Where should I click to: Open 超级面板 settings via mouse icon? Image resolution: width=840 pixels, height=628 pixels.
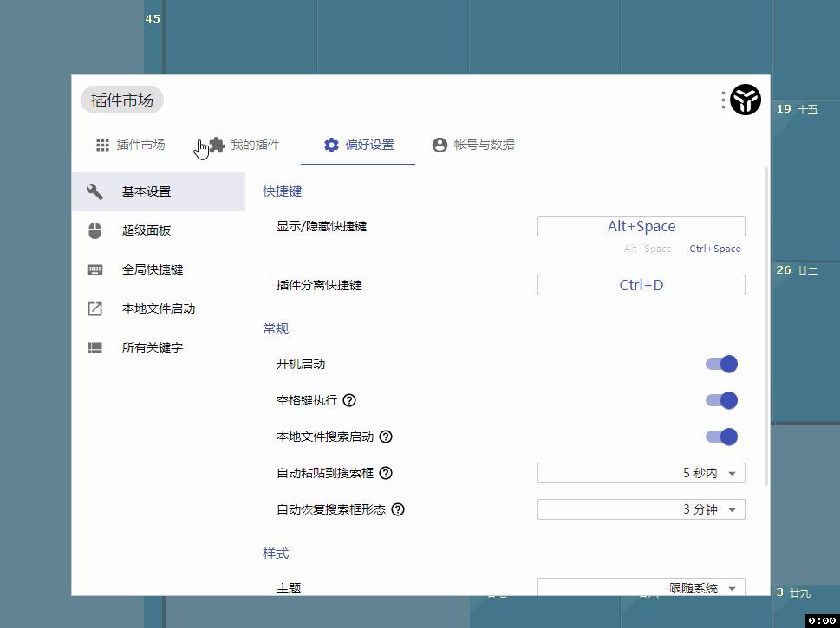[x=95, y=230]
